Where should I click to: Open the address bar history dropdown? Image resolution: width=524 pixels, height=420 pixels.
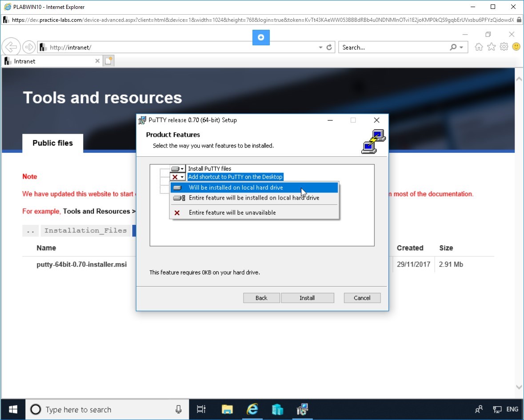pyautogui.click(x=320, y=48)
